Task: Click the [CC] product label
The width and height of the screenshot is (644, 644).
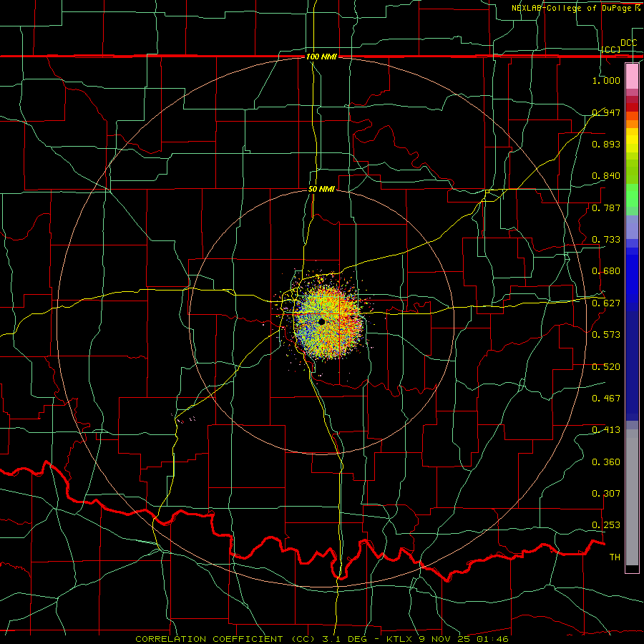Action: click(x=611, y=49)
